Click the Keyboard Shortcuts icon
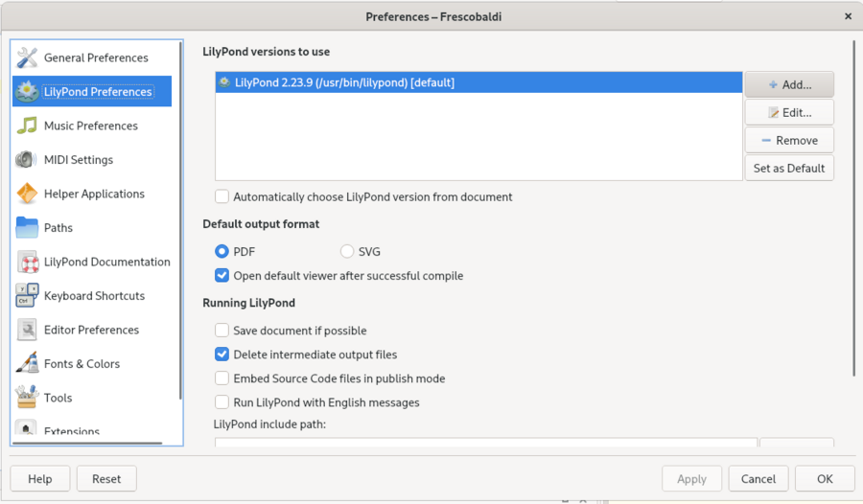 coord(27,296)
